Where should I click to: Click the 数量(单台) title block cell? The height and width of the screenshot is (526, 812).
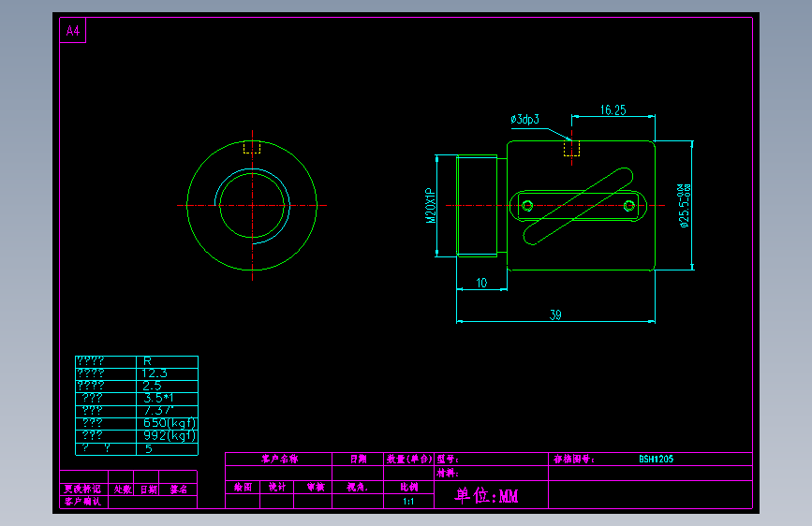tap(409, 460)
